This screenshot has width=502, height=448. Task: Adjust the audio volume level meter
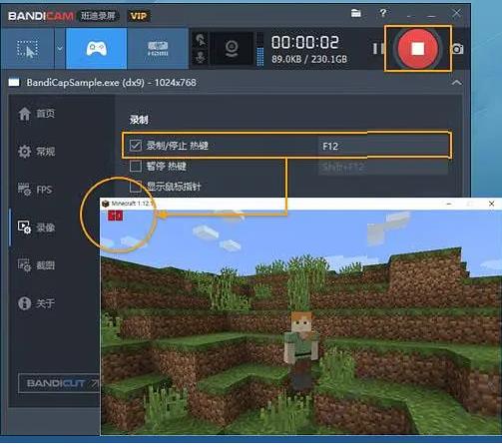(x=260, y=49)
